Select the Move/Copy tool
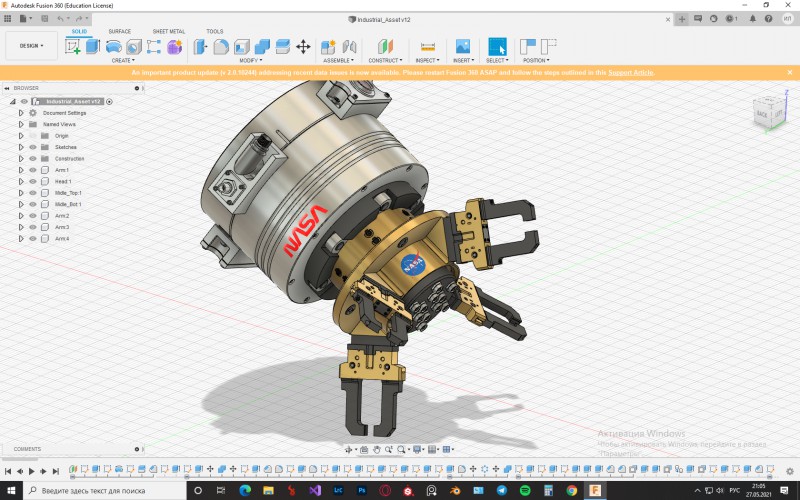This screenshot has height=500, width=800. (303, 46)
